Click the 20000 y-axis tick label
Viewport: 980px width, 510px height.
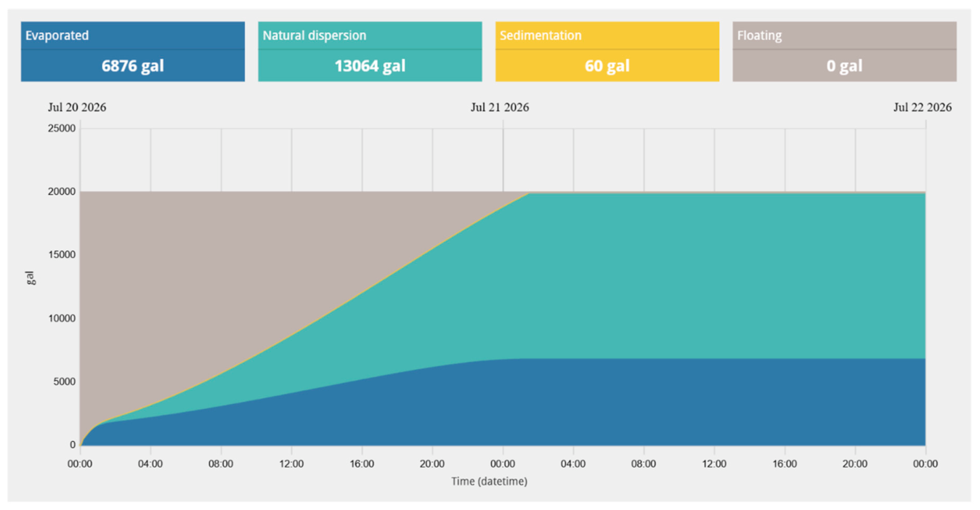coord(62,192)
